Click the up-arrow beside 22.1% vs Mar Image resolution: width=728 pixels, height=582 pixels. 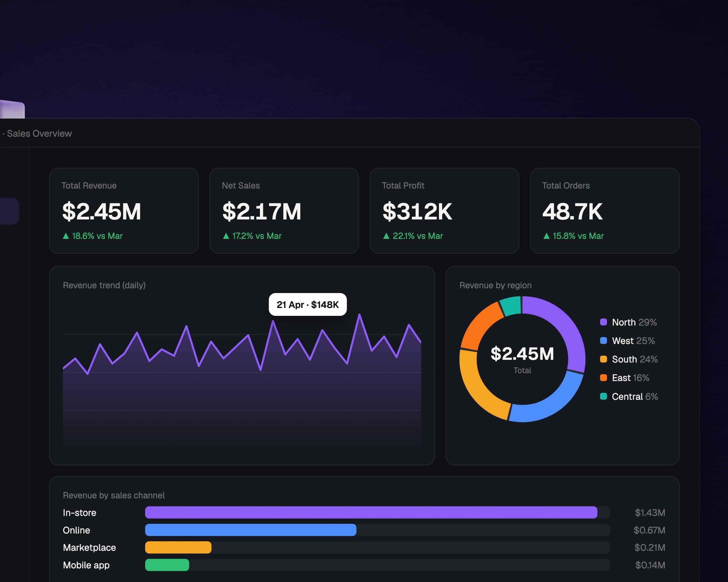(x=386, y=236)
